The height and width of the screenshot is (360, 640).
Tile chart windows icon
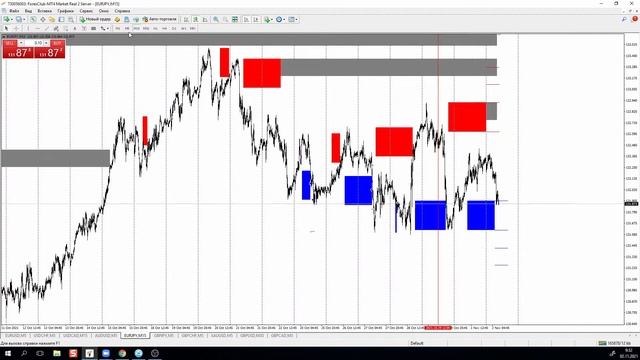click(235, 19)
